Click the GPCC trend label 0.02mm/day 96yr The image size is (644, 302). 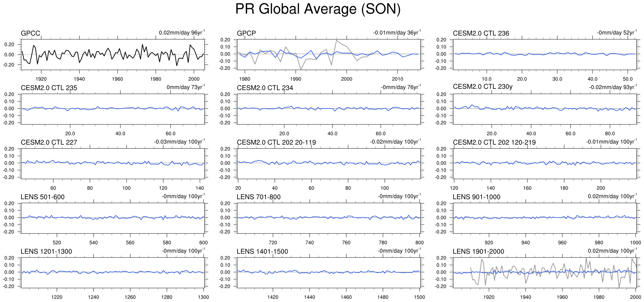pos(181,33)
